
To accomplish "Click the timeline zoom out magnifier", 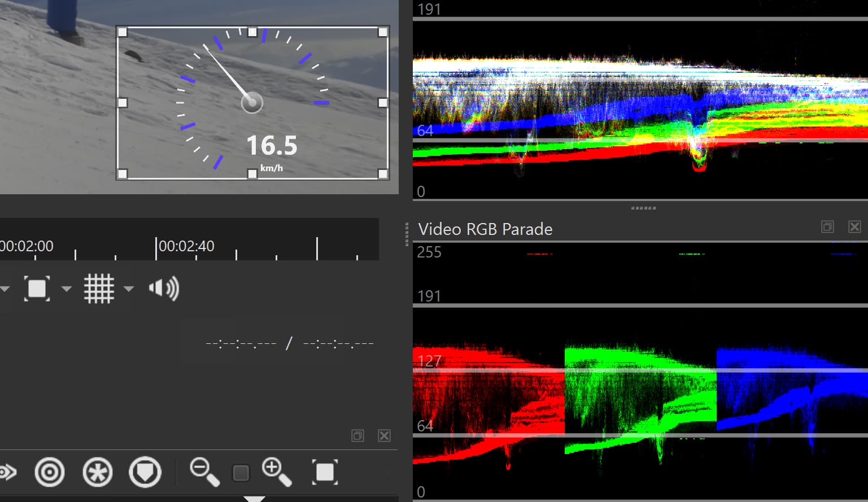I will [204, 472].
